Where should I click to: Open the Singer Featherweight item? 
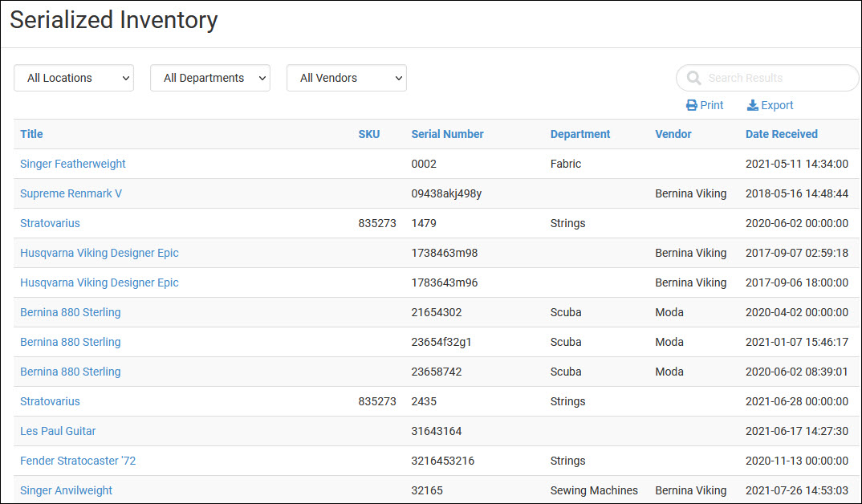pyautogui.click(x=73, y=164)
